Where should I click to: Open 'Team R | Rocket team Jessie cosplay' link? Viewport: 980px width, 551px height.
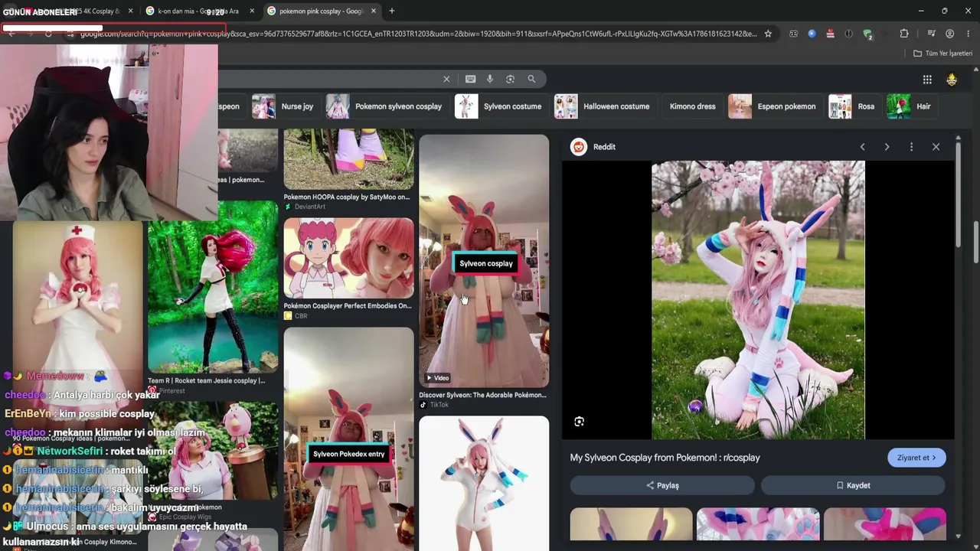click(207, 380)
